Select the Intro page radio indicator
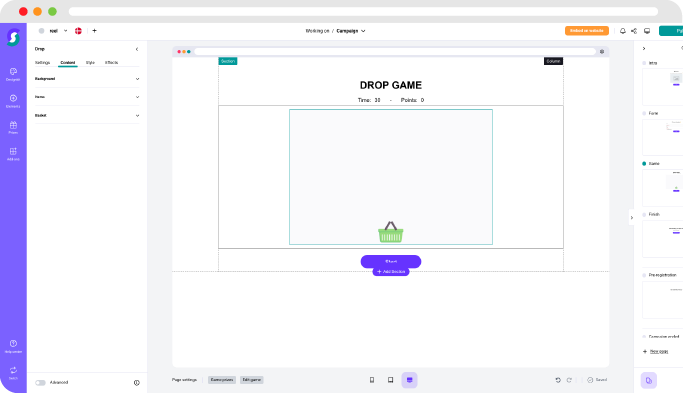This screenshot has height=393, width=683. tap(644, 63)
